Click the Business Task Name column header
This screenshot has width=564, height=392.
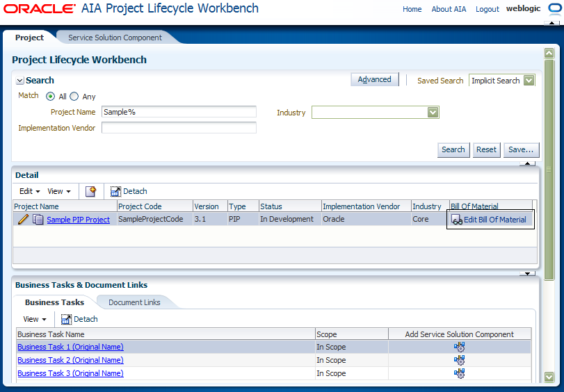pos(166,334)
